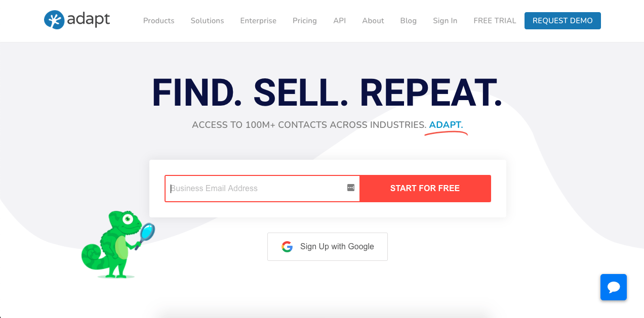Click the Google G logo icon
Viewport: 644px width, 318px height.
(x=287, y=247)
